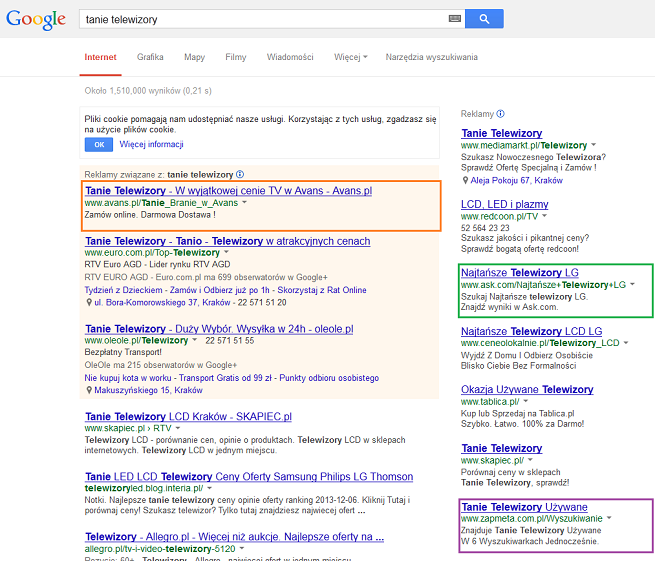655x561 pixels.
Task: Expand arrow next to www.zapmeta.com.pl/Wyszukiwanie
Action: point(609,518)
